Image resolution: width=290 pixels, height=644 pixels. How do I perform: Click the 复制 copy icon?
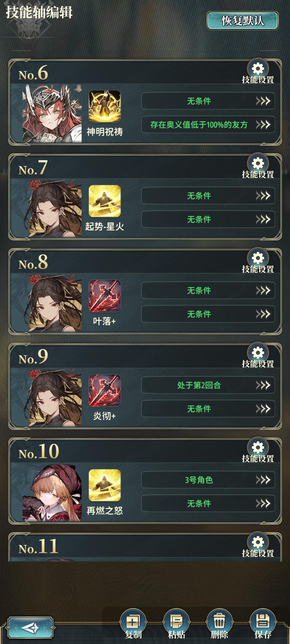[x=133, y=621]
